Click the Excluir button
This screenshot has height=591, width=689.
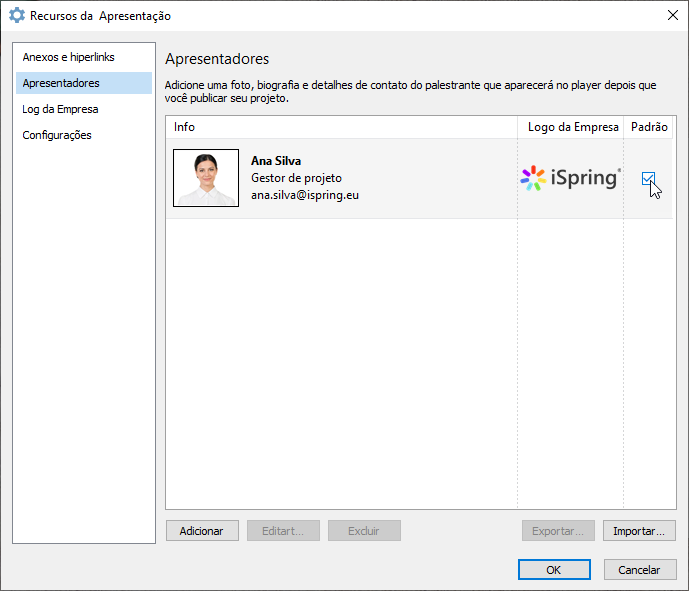coord(364,531)
